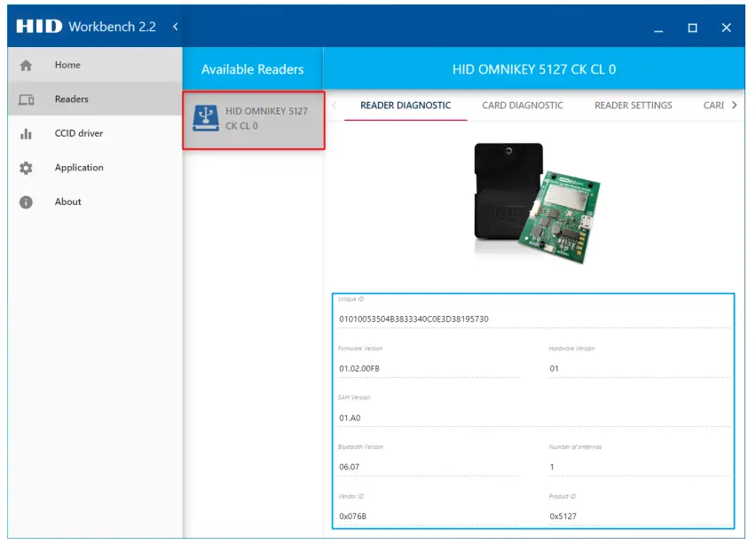Screen dimensions: 756x544
Task: Click the Readers devices icon
Action: tap(26, 99)
